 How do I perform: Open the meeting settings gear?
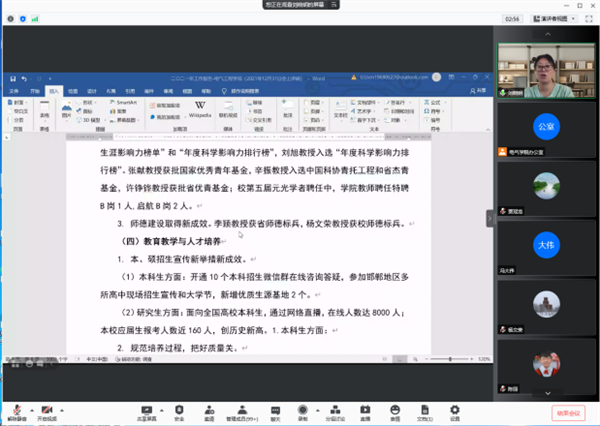457,409
